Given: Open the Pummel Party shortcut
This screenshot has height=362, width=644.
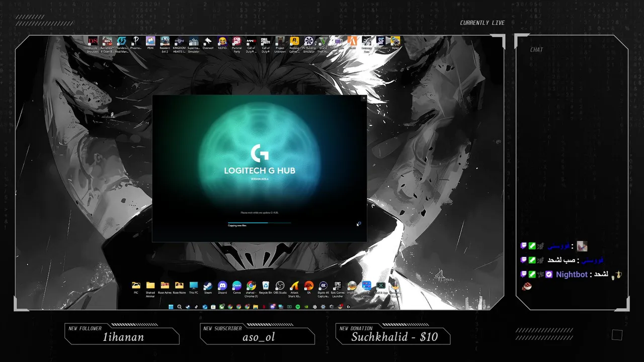Looking at the screenshot, I should coord(237,44).
